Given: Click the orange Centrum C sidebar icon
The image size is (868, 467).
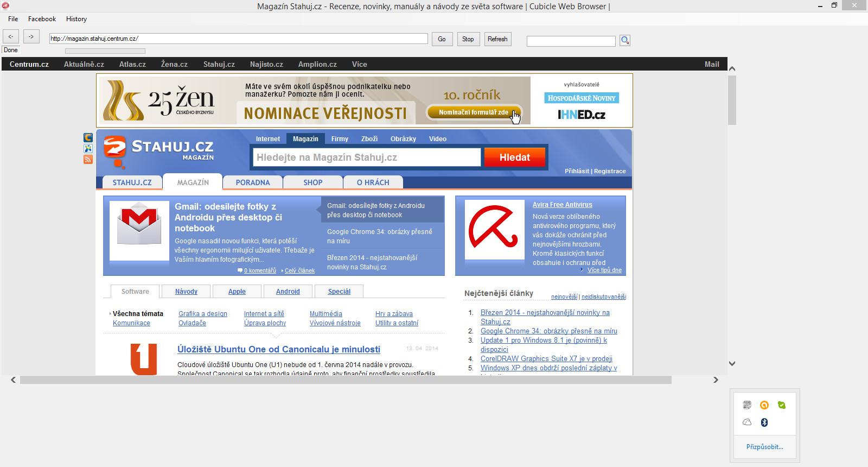Looking at the screenshot, I should [88, 137].
